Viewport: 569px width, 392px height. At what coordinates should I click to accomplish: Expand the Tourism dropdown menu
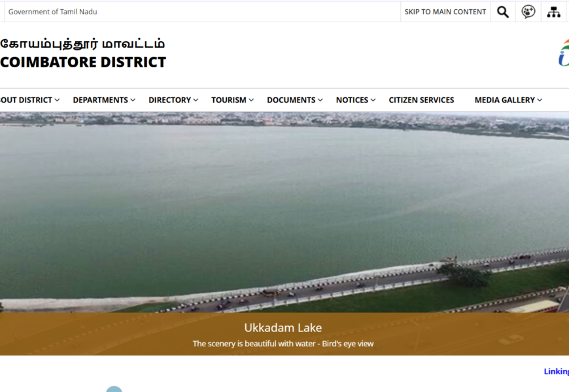point(233,100)
